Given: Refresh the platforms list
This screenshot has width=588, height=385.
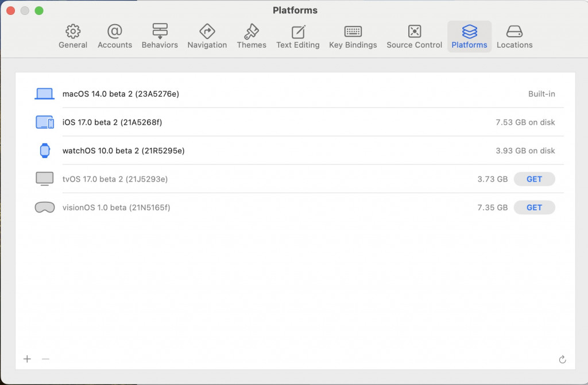Looking at the screenshot, I should tap(562, 360).
